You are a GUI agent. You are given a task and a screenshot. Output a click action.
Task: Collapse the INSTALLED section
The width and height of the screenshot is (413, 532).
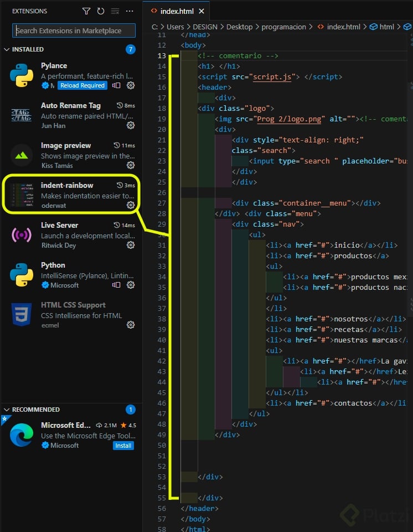(x=7, y=49)
